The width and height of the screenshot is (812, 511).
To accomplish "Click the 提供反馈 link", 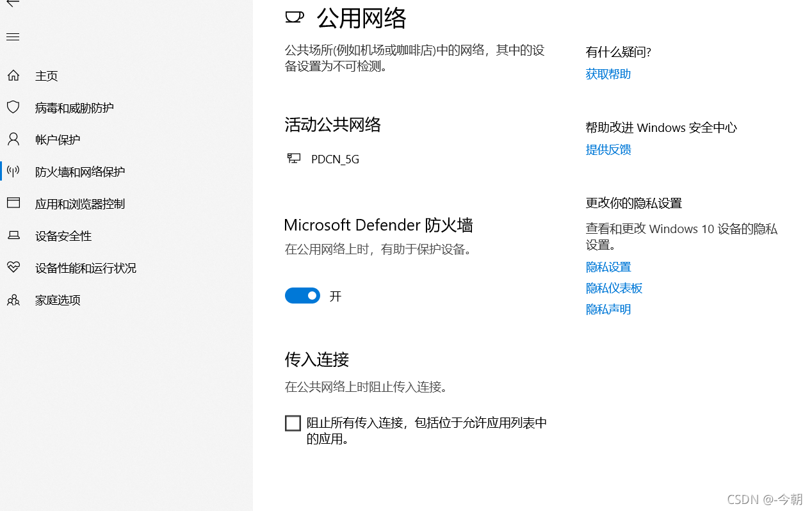I will 608,150.
